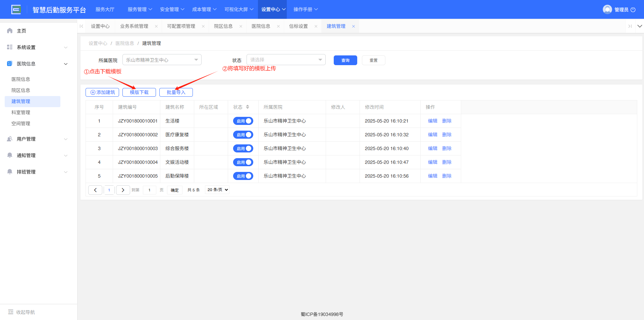Expand 用户管理 sidebar chevron

coord(66,139)
